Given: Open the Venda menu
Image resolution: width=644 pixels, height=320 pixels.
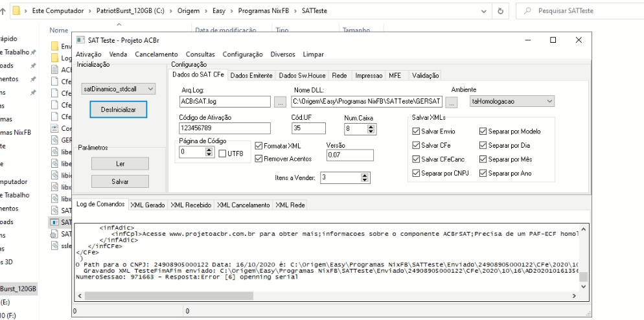Looking at the screenshot, I should click(x=119, y=54).
